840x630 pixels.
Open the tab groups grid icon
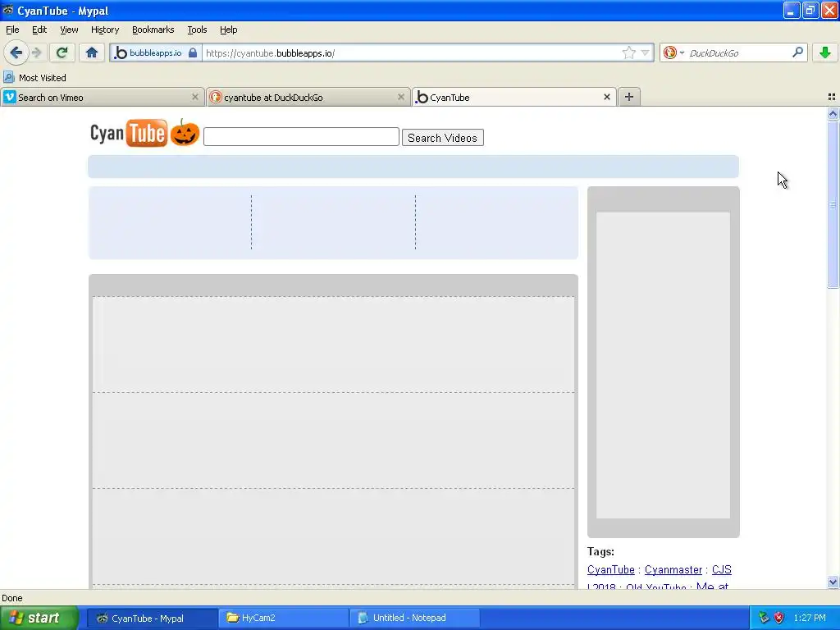click(x=832, y=97)
